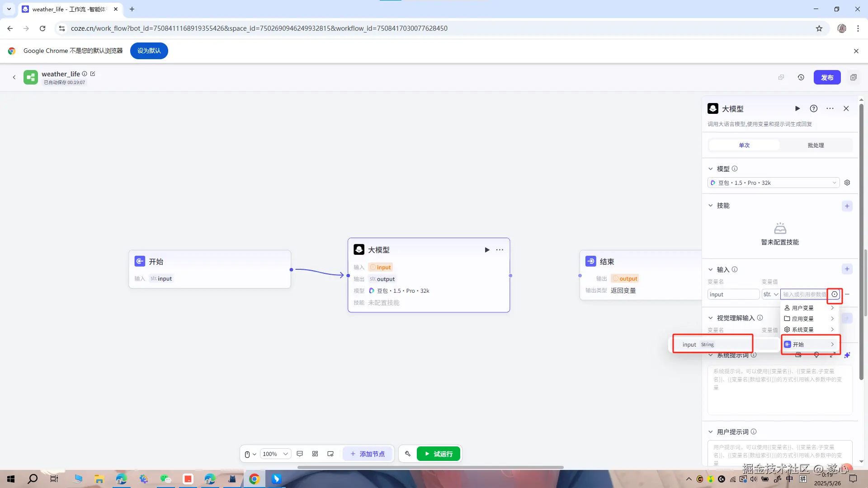This screenshot has height=488, width=868.
Task: Open version history clock icon
Action: pos(801,77)
